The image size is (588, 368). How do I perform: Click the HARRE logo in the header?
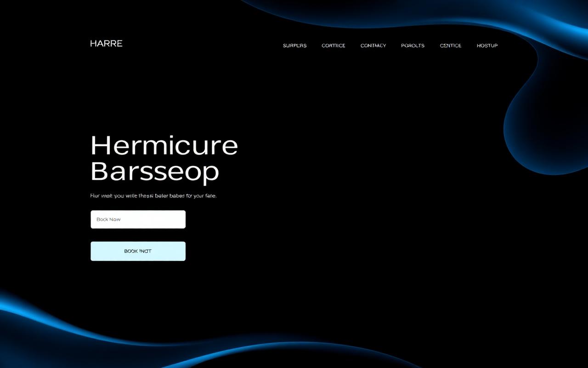coord(106,44)
